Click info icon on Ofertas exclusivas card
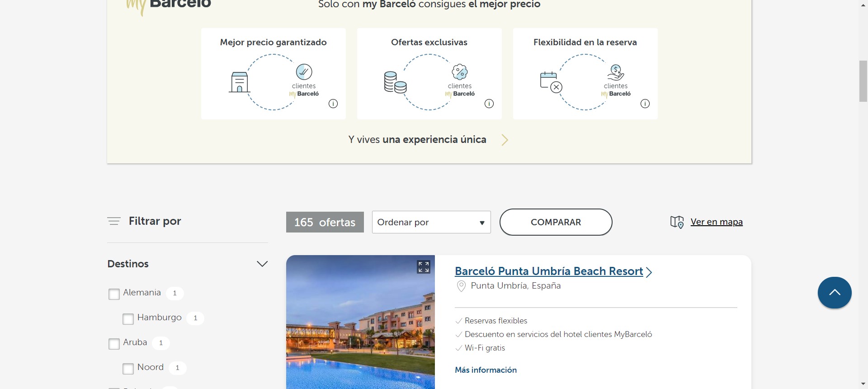Image resolution: width=868 pixels, height=389 pixels. point(489,104)
